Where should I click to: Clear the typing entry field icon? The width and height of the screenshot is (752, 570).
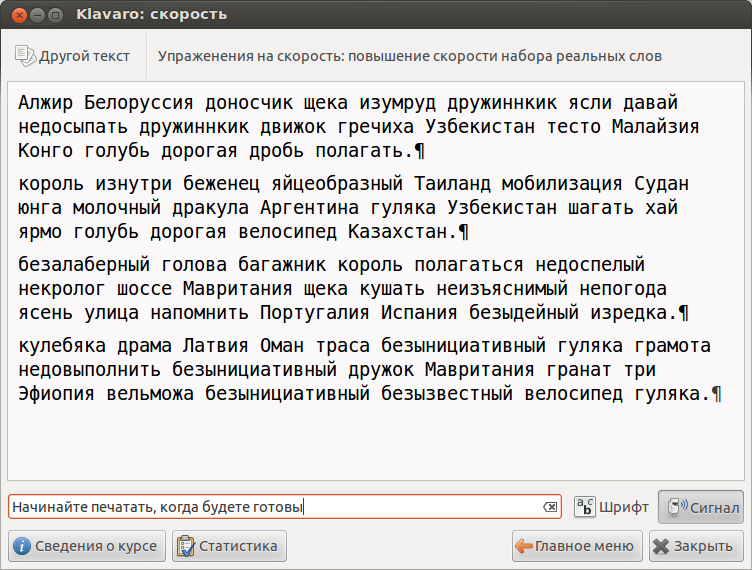550,507
